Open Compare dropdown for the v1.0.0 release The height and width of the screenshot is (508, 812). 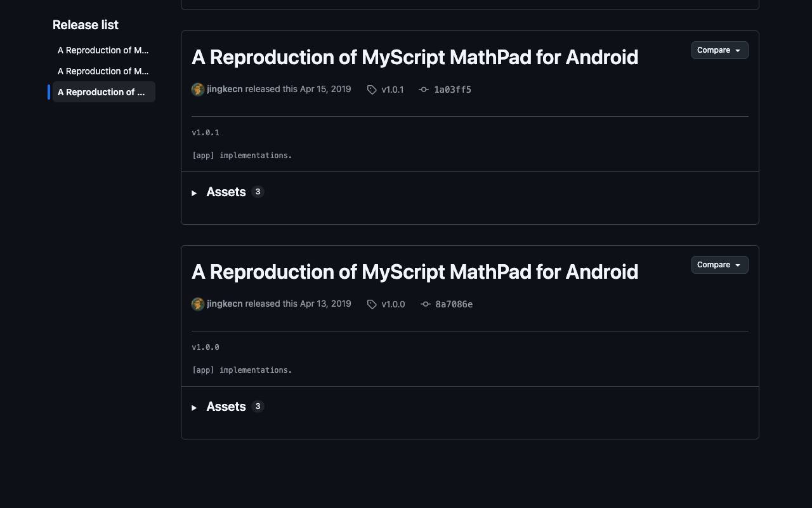(719, 265)
